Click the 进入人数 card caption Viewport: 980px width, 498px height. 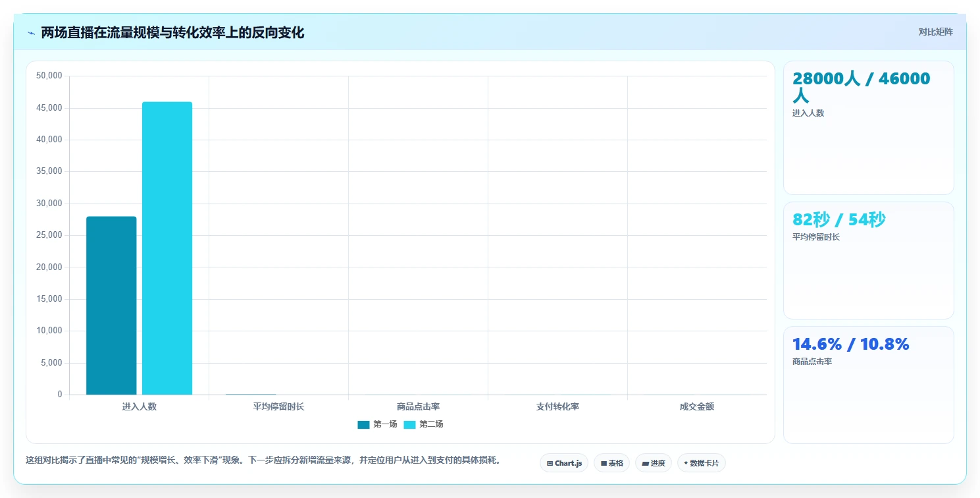point(808,113)
